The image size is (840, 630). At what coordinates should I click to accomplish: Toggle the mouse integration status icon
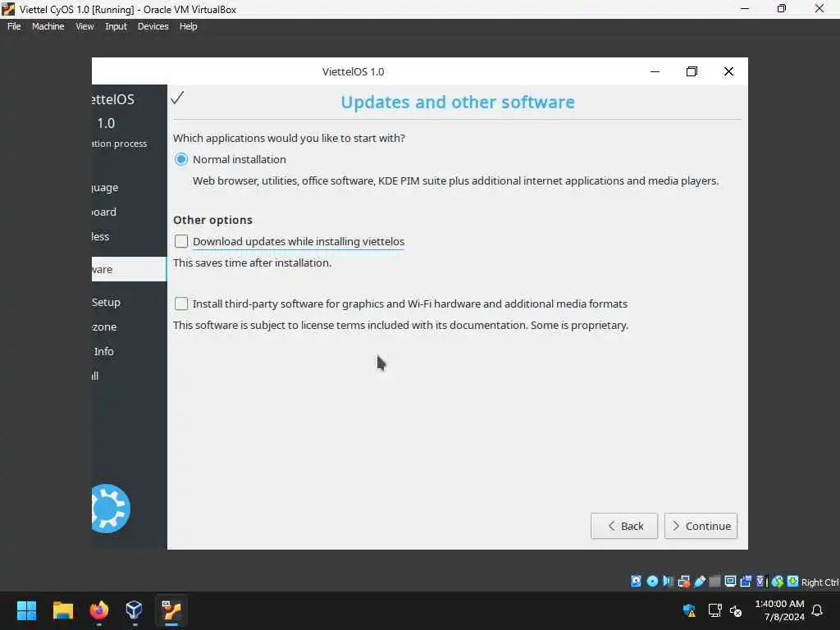pos(778,582)
